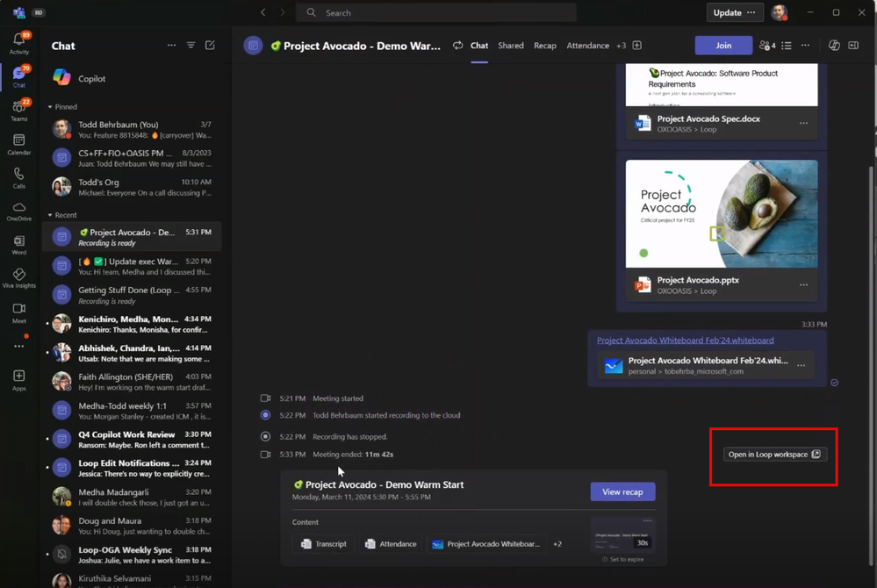
Task: Add a tab with the plus icon
Action: (637, 46)
